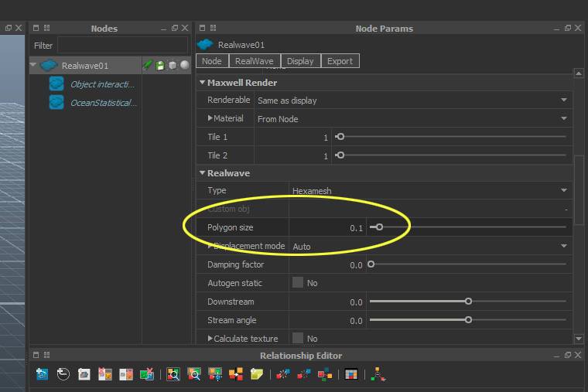Click the add RealWave node icon in Relationship Editor
The height and width of the screenshot is (392, 588).
42,374
